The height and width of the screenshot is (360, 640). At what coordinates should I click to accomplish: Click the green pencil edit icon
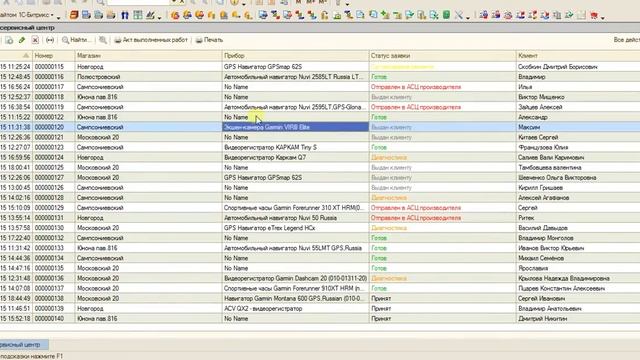pyautogui.click(x=22, y=40)
